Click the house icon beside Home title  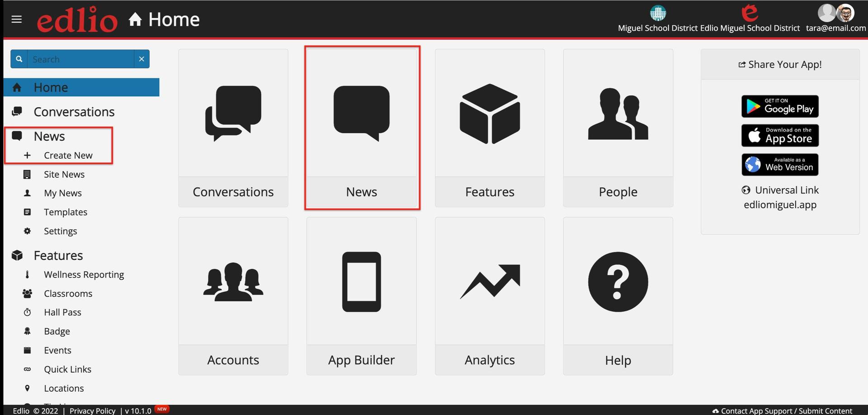[135, 19]
